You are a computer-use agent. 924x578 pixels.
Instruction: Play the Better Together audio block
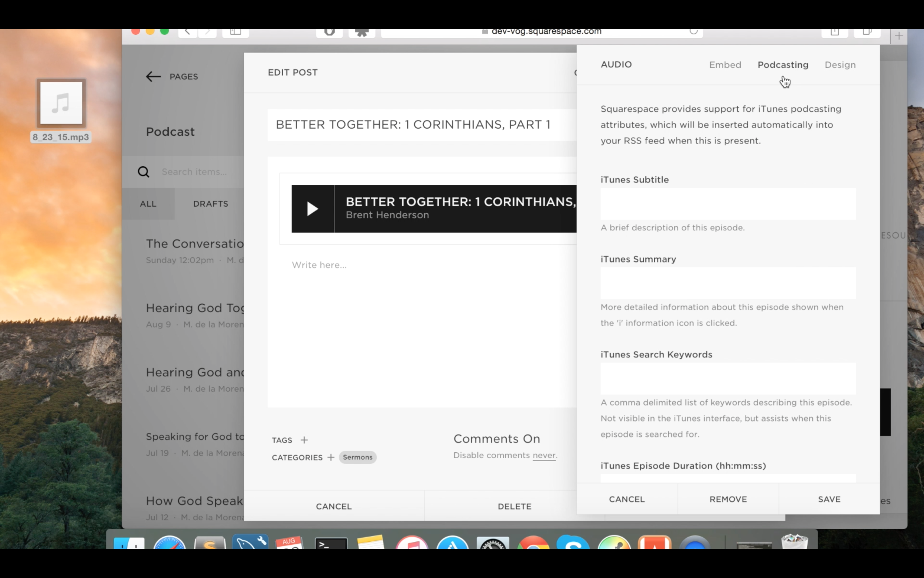click(312, 209)
